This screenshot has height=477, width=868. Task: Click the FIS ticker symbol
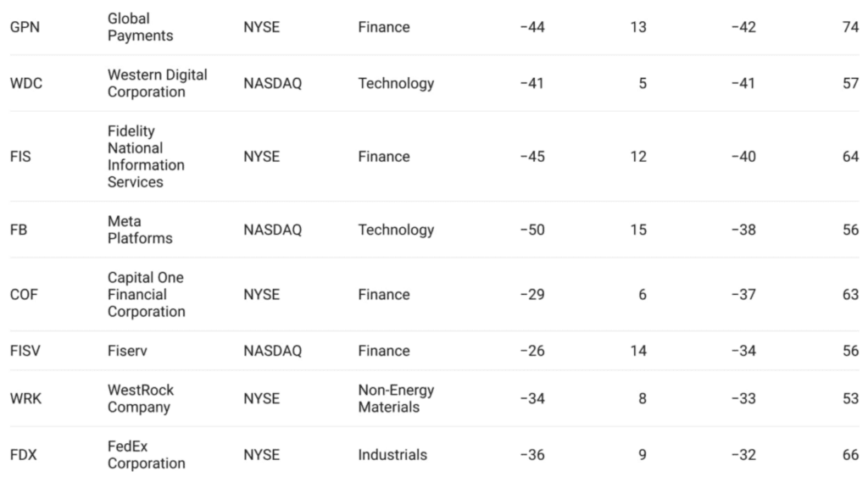[x=20, y=157]
